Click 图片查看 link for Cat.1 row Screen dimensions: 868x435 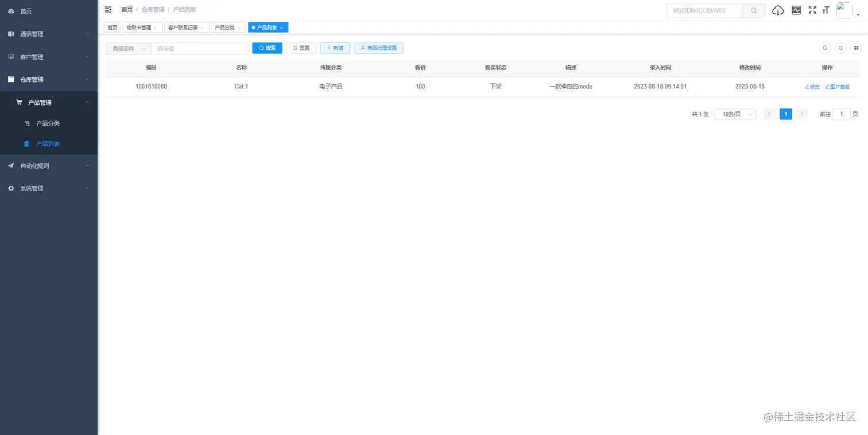point(837,87)
